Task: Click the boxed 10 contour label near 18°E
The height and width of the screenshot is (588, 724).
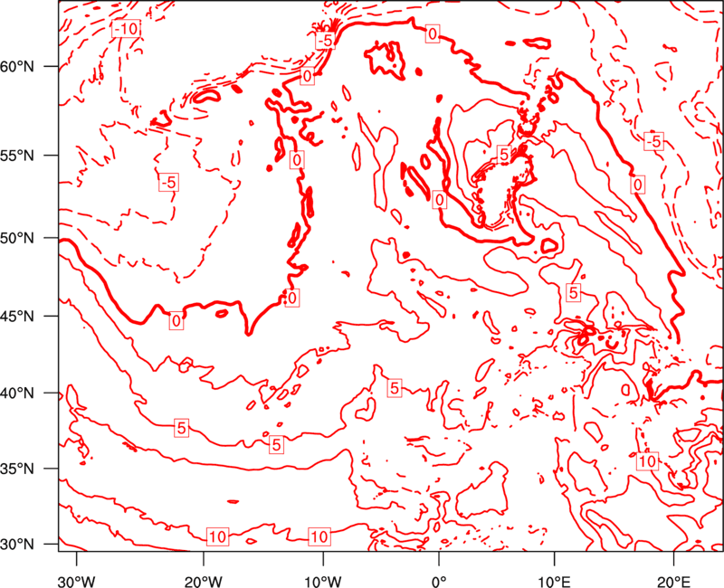Action: click(647, 460)
